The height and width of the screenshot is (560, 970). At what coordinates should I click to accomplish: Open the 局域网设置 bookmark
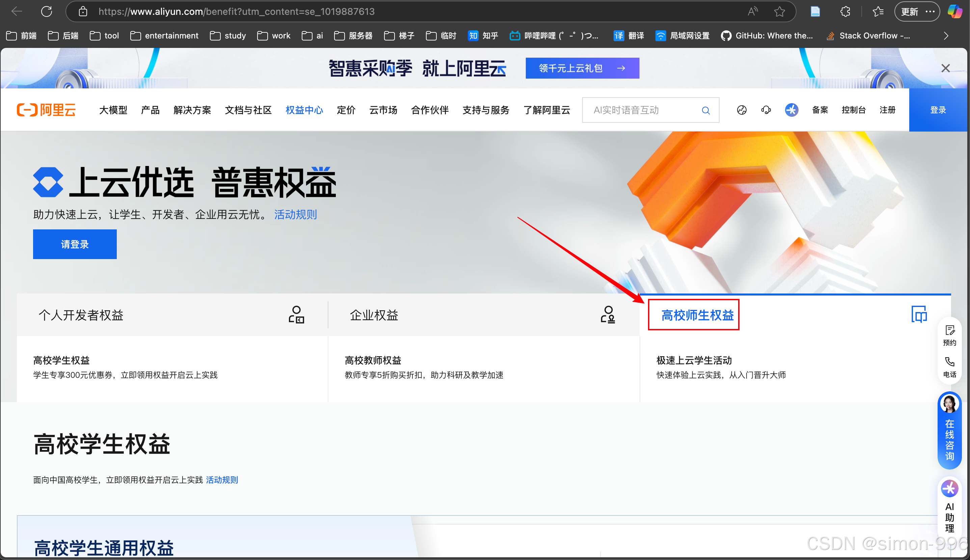(x=682, y=36)
